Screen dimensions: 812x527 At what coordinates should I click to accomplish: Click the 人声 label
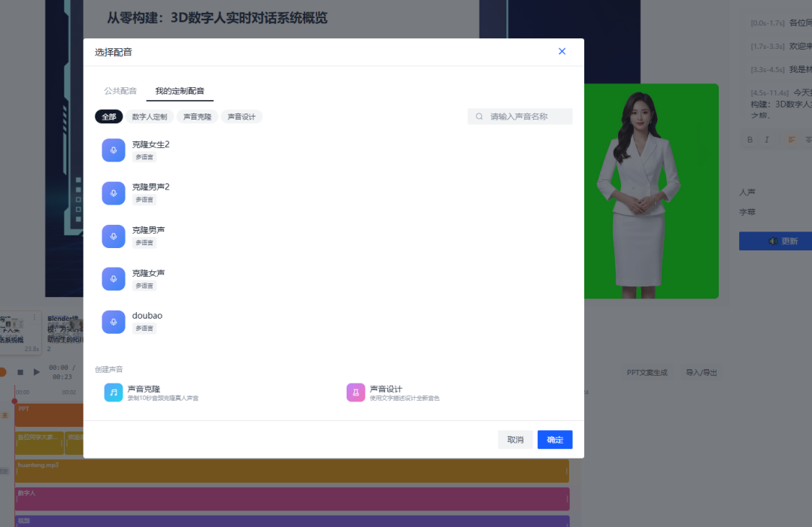tap(747, 192)
